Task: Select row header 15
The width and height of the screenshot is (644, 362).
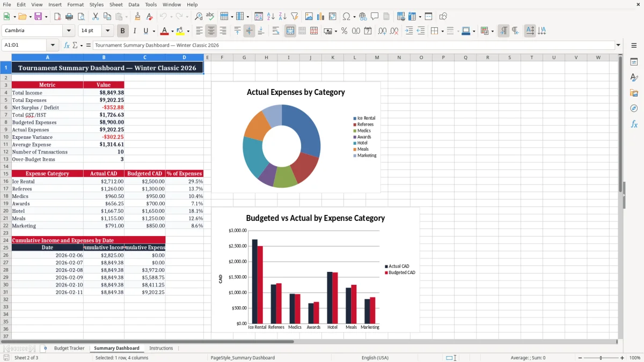Action: coord(6,174)
